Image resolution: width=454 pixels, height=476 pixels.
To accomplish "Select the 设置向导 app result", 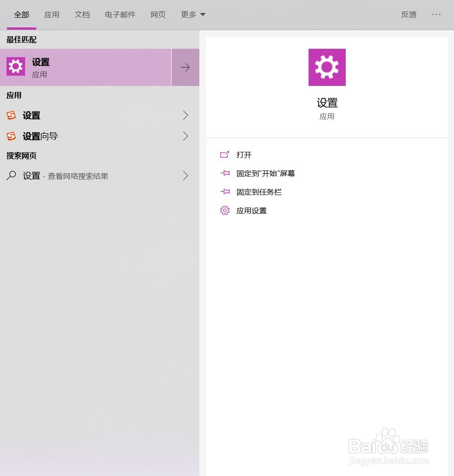I will tap(40, 137).
